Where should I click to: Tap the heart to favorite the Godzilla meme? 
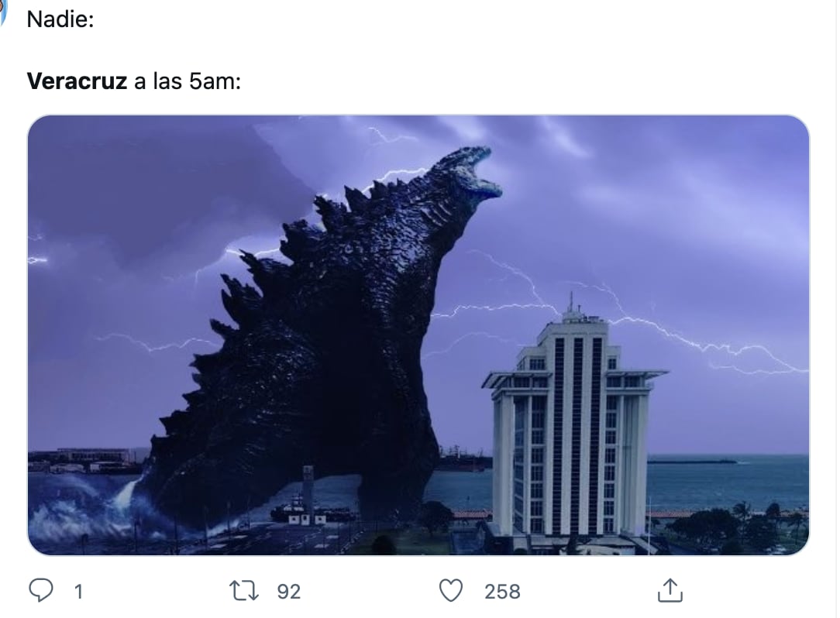click(454, 590)
